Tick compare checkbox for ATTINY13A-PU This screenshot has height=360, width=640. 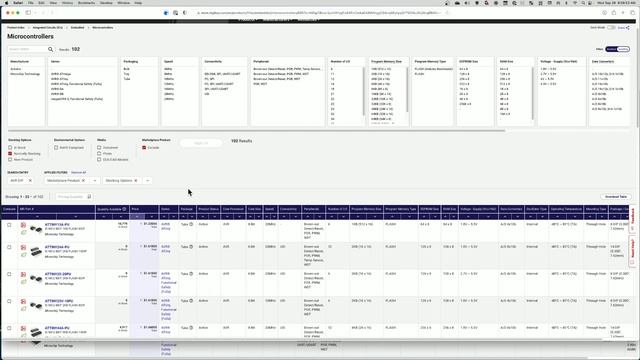click(9, 225)
